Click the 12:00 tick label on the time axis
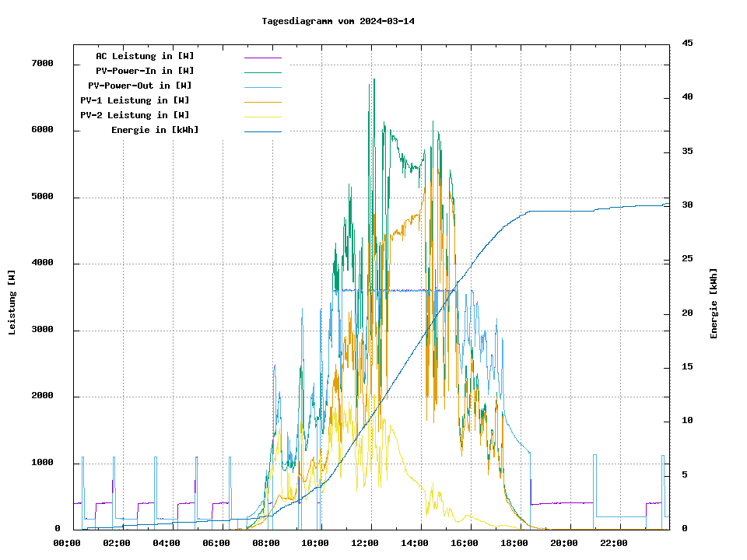 (365, 543)
